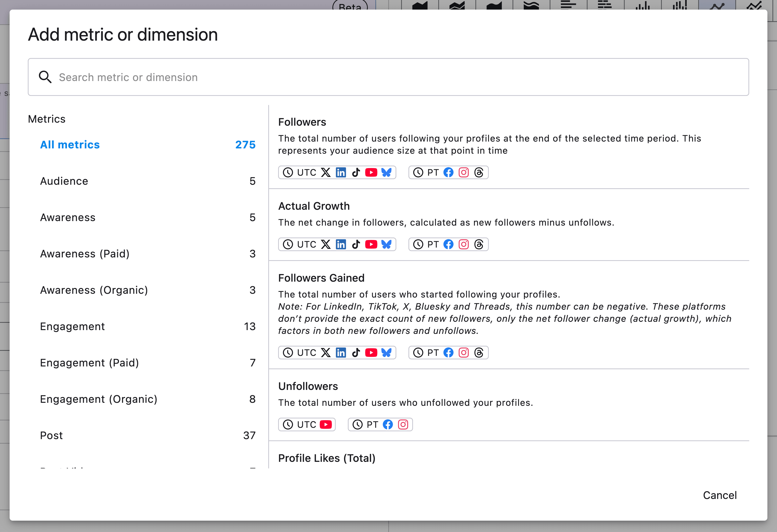This screenshot has height=532, width=777.
Task: Choose the Followers Gained metric
Action: [321, 278]
